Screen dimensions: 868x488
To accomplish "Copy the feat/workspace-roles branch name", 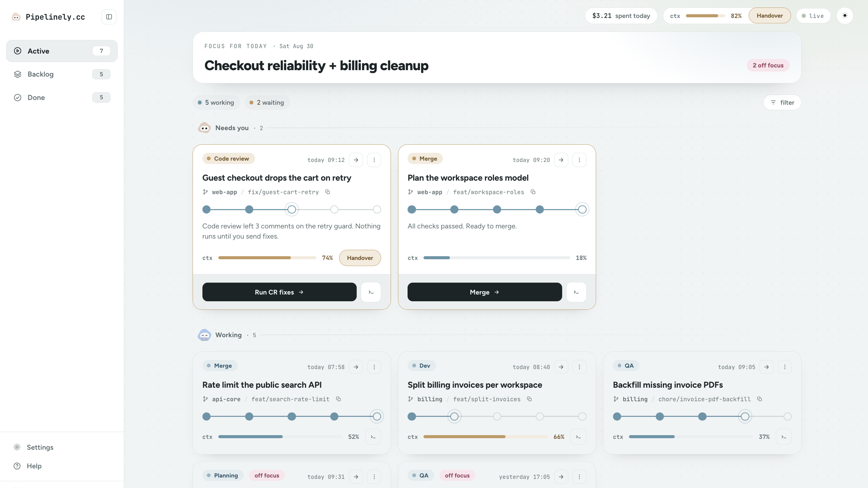I will click(533, 192).
